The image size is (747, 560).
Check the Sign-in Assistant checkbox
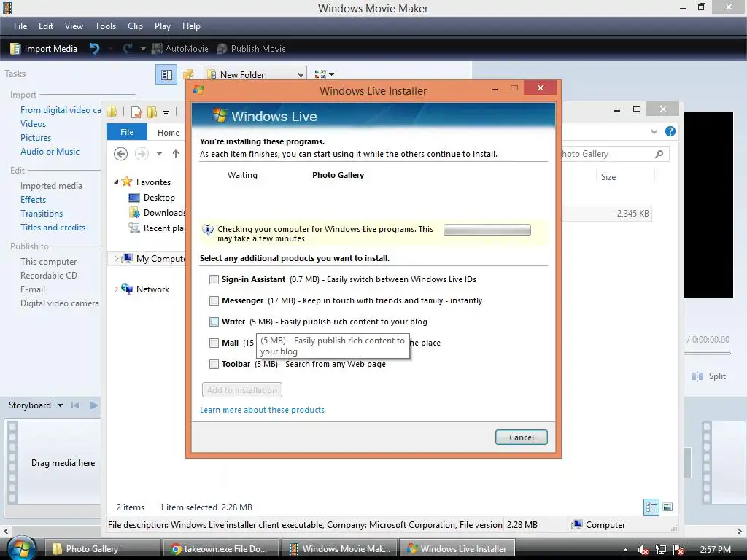[x=214, y=279]
